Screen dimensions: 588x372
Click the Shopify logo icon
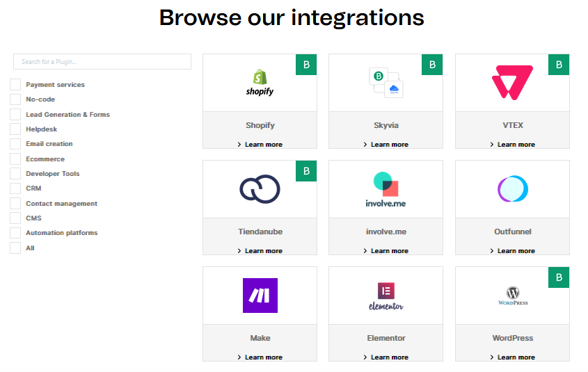pos(260,83)
